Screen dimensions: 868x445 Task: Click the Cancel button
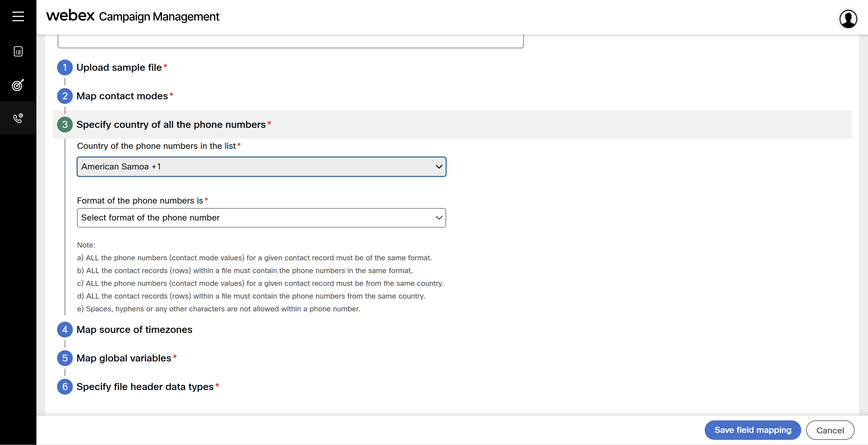point(830,430)
